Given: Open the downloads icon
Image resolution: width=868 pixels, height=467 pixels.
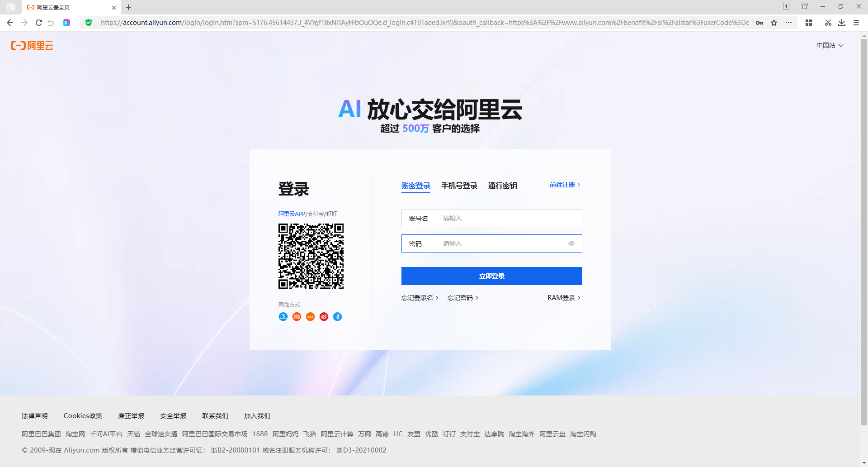Looking at the screenshot, I should point(842,23).
